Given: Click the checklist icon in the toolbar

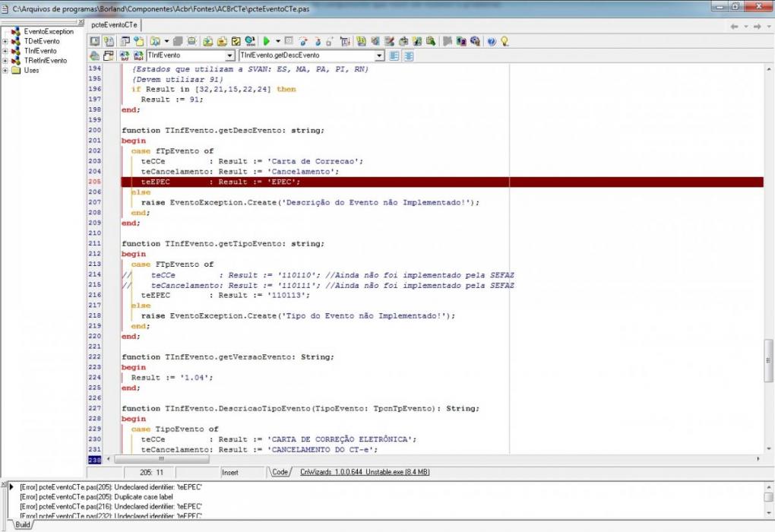Looking at the screenshot, I should point(236,42).
